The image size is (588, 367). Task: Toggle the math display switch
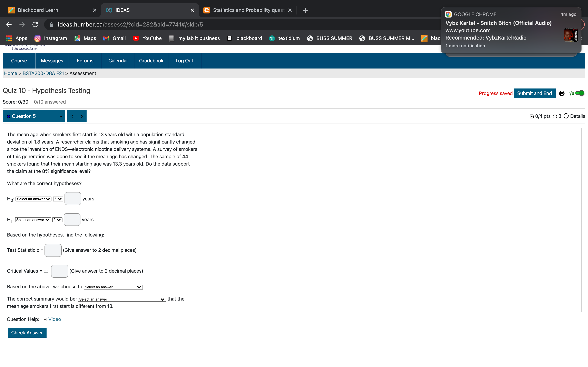579,93
